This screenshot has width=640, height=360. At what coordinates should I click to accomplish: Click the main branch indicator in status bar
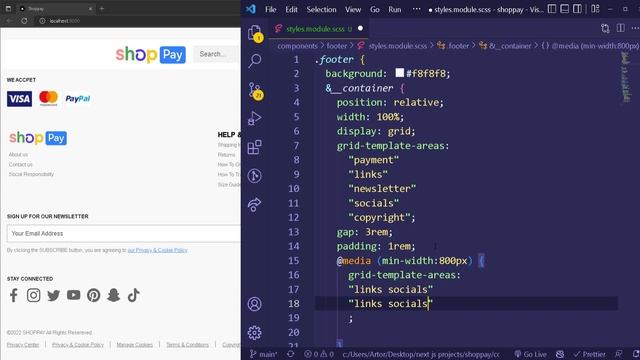click(263, 354)
